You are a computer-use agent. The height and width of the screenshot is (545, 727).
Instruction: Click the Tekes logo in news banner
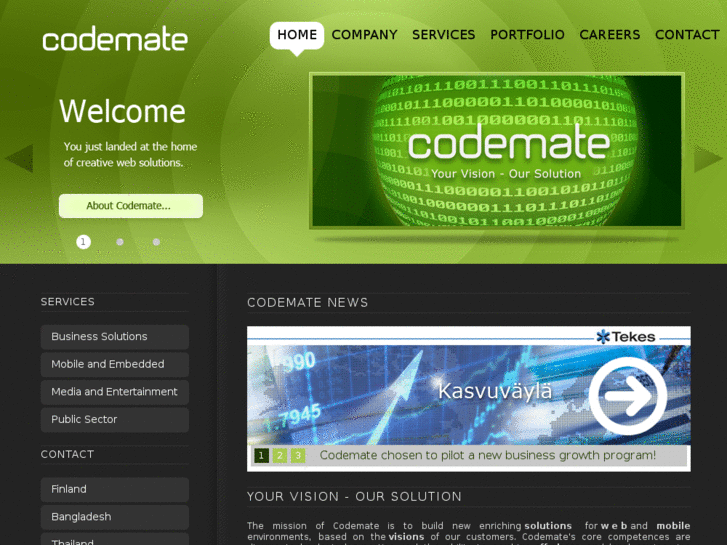(x=626, y=337)
